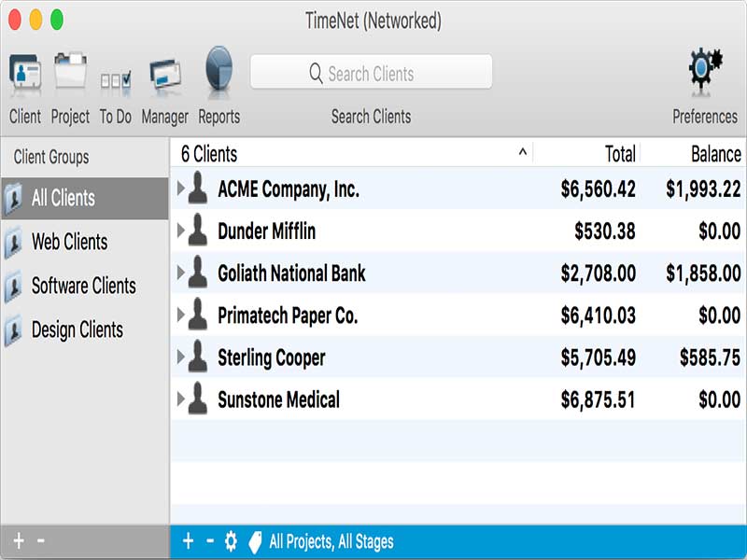Click the Reports toolbar label
The width and height of the screenshot is (747, 560).
[219, 117]
